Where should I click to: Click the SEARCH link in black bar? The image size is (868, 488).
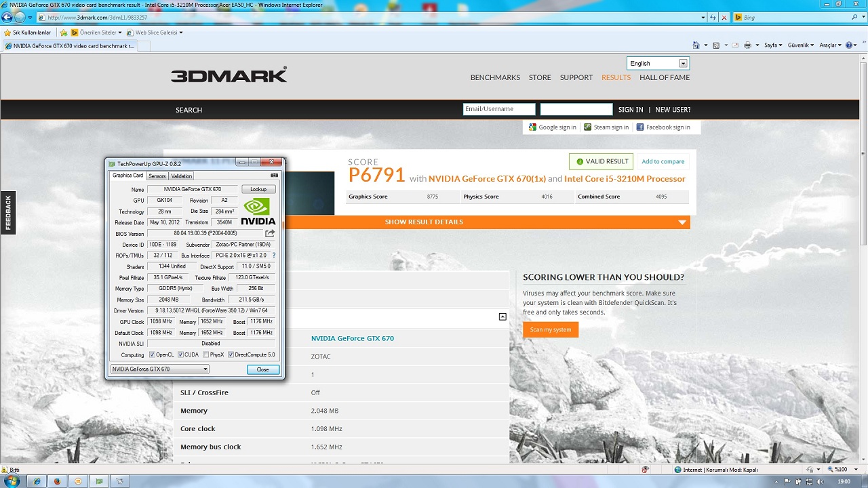189,110
